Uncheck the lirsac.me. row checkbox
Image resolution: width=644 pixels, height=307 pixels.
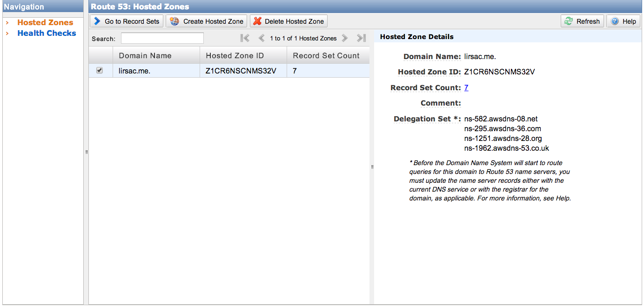pyautogui.click(x=99, y=71)
